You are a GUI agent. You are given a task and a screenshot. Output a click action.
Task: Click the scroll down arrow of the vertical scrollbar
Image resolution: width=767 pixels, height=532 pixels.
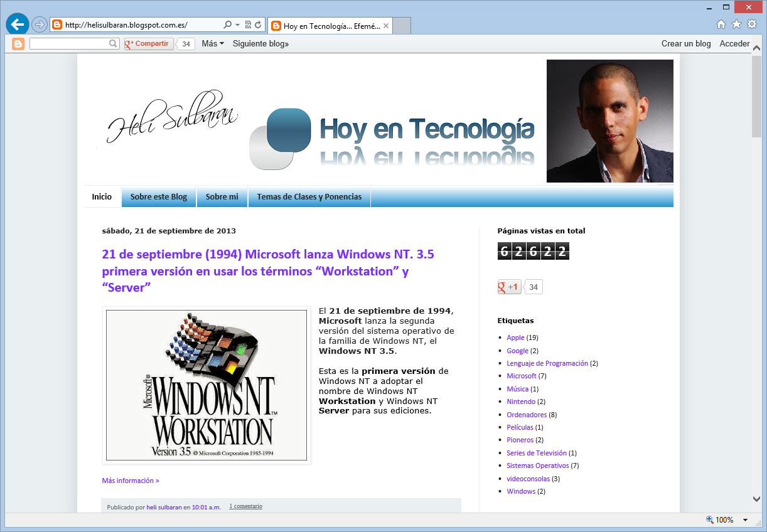click(757, 499)
